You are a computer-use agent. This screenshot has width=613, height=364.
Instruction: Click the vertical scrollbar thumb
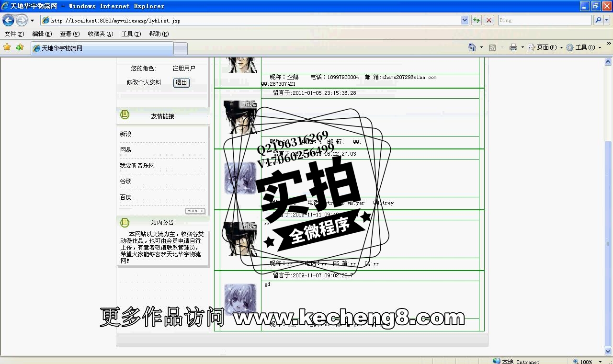[x=608, y=244]
